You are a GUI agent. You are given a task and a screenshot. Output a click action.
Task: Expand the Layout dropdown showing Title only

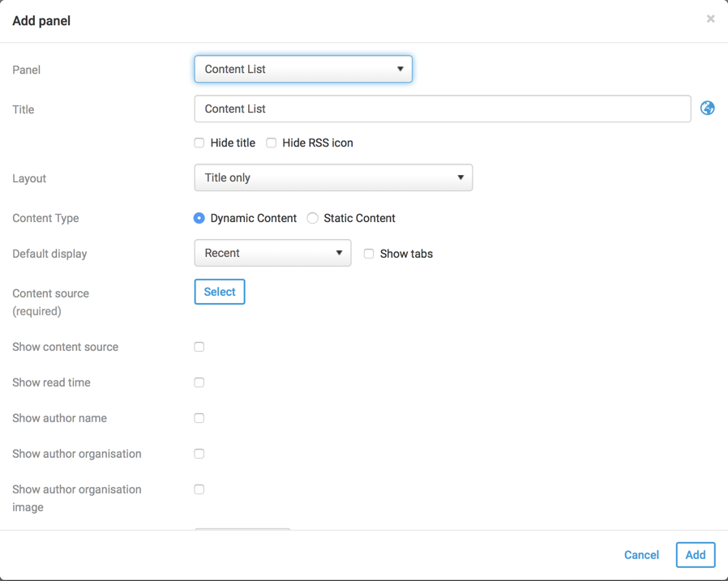[x=333, y=177]
